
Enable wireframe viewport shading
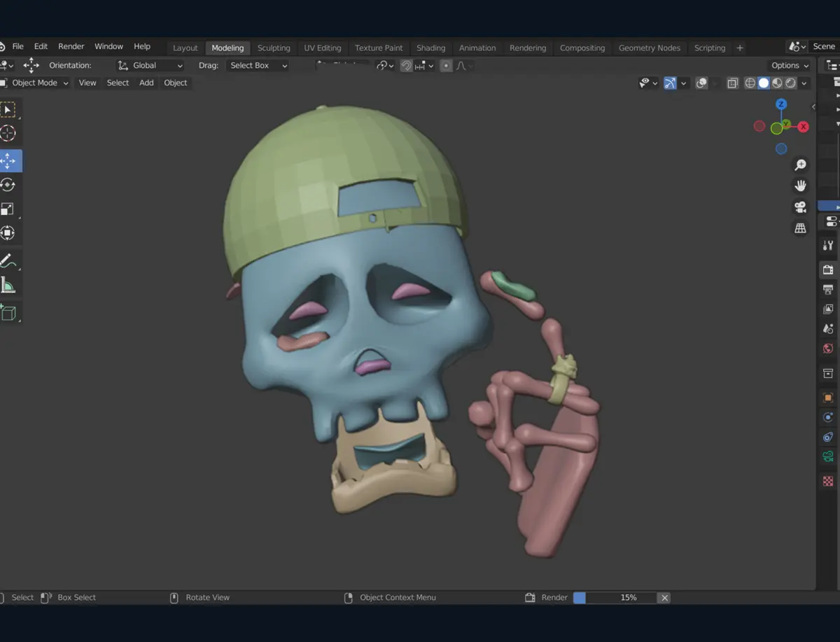[x=750, y=83]
